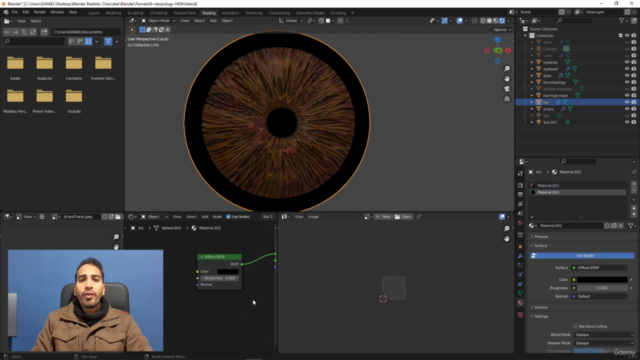
Task: Open the World properties tab icon
Action: pos(520,223)
